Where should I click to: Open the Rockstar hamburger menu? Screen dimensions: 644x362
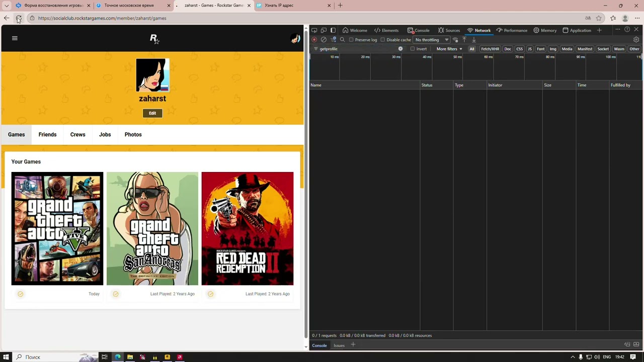(x=15, y=38)
